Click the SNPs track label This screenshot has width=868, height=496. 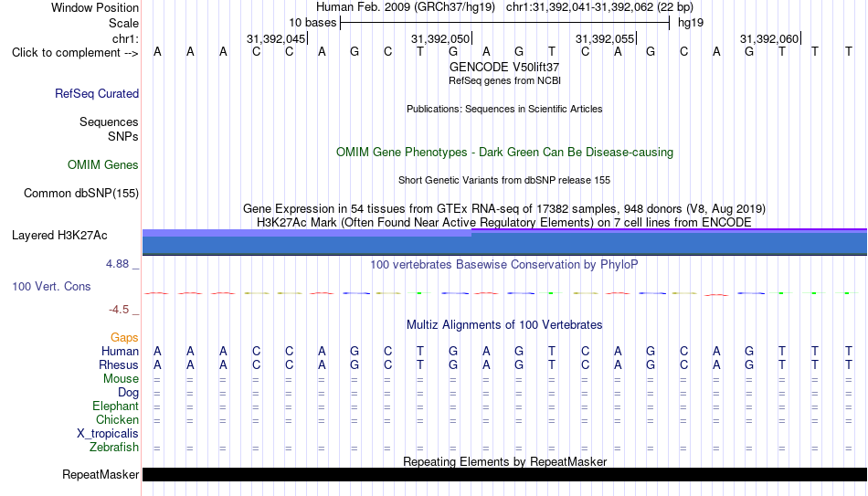click(123, 136)
